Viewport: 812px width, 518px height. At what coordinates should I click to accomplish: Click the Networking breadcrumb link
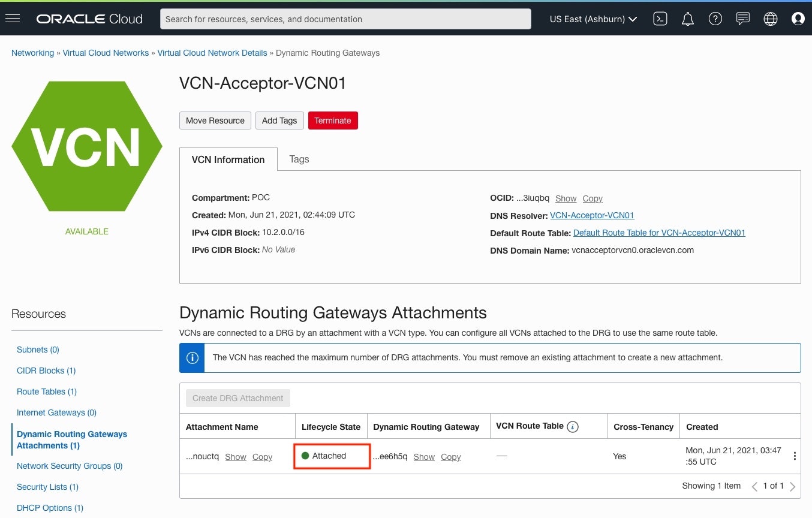pyautogui.click(x=32, y=53)
